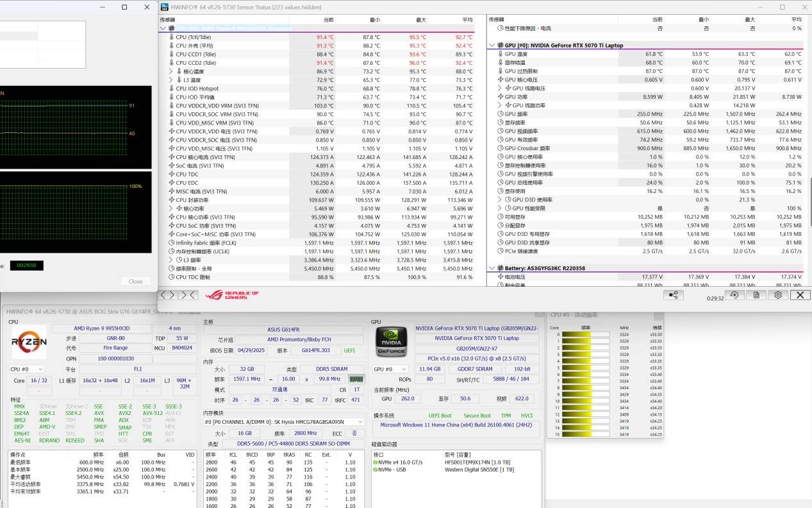Click the green memory module icon

[356, 379]
